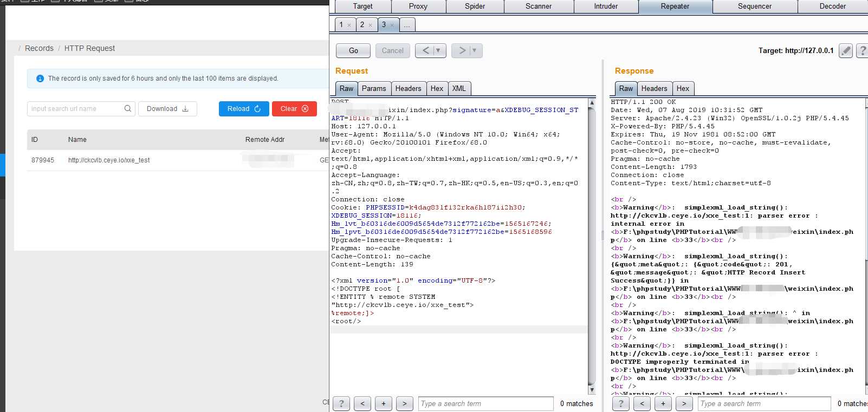Screen dimensions: 868x412
Task: Open the Spider tab
Action: pos(475,6)
